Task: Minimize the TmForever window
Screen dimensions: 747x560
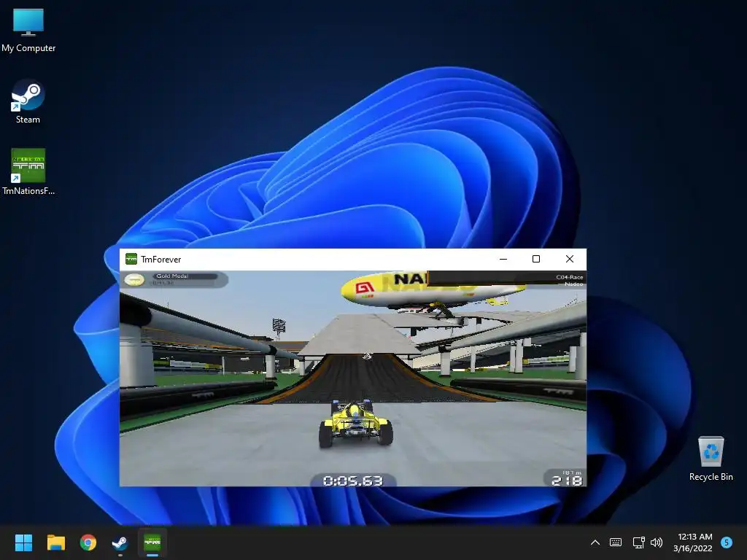Action: [503, 259]
